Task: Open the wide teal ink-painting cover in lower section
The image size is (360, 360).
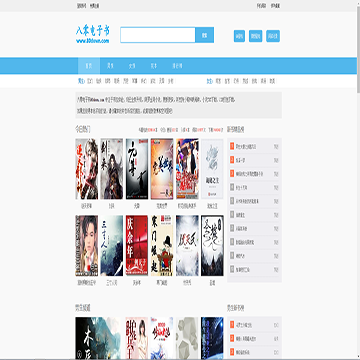Action: pos(98,338)
